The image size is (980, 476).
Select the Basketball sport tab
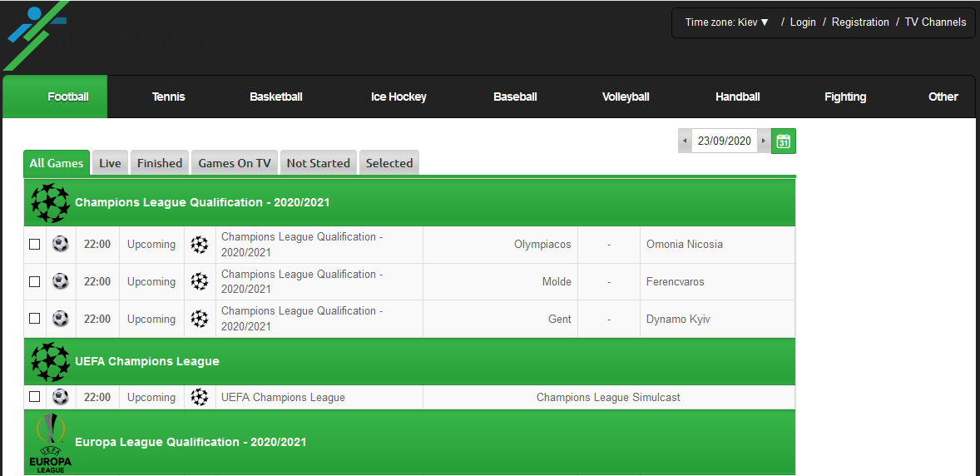coord(276,97)
